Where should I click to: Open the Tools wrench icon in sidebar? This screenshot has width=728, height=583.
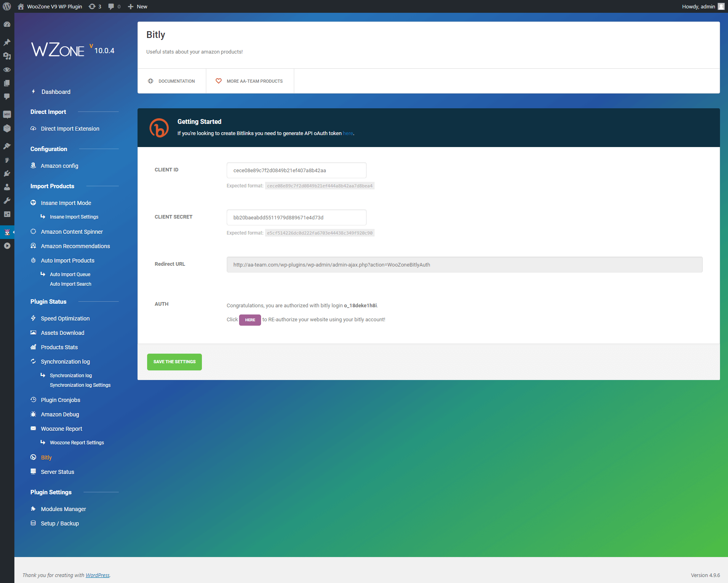coord(7,201)
